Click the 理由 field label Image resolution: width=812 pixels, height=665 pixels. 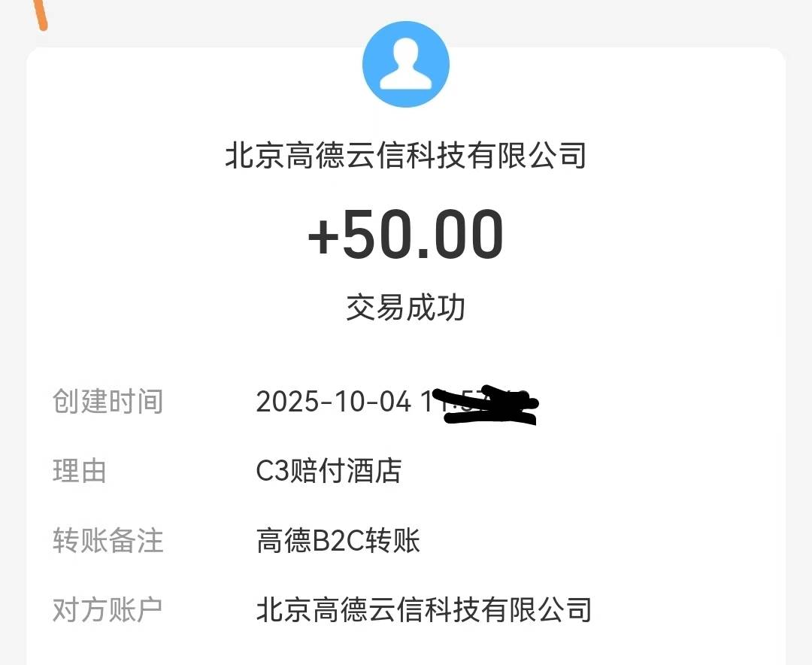tap(80, 472)
